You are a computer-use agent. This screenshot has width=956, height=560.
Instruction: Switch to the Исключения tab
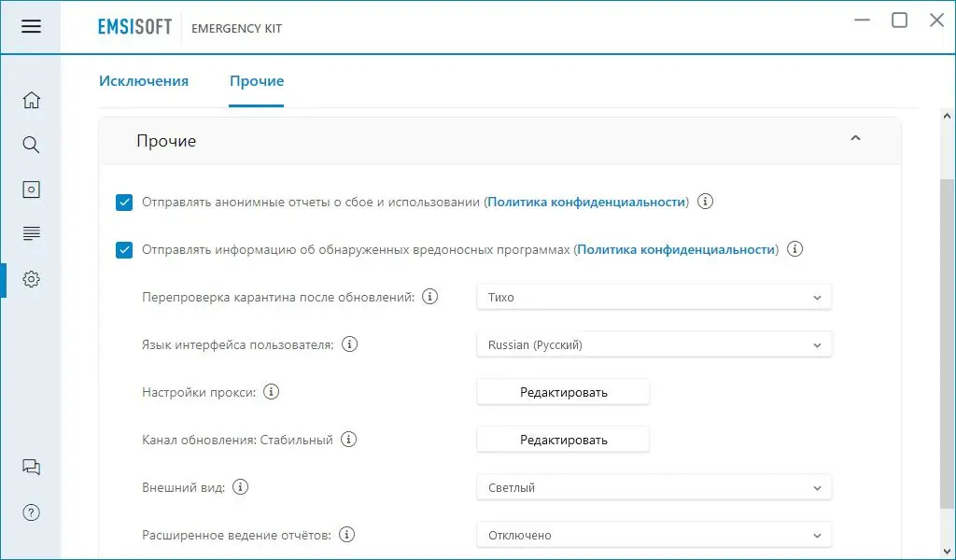144,81
